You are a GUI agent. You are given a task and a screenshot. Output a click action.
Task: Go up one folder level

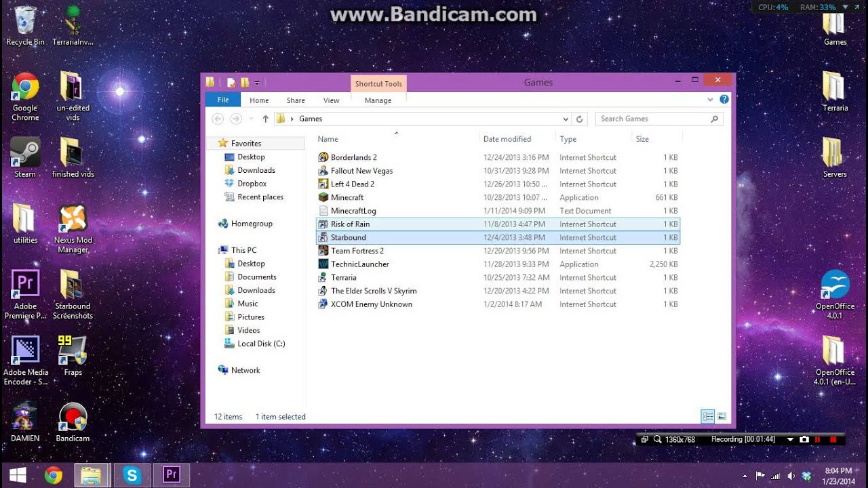click(265, 119)
